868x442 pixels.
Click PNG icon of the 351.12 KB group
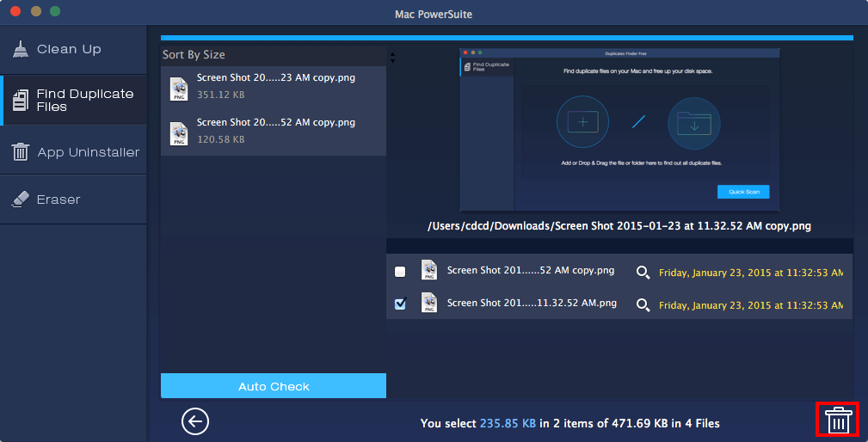pyautogui.click(x=179, y=89)
